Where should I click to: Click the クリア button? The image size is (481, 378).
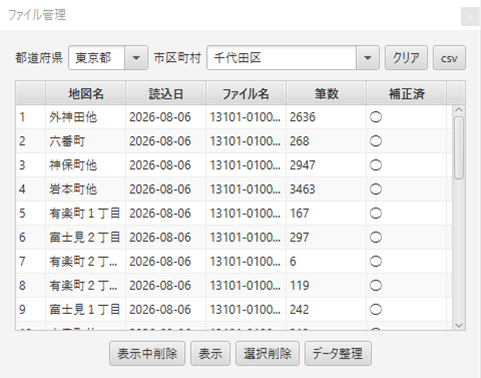pos(406,58)
